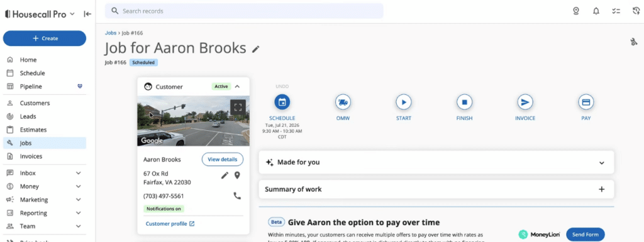Screen dimensions: 644x242
Task: Open Invoices from the sidebar
Action: 45,157
